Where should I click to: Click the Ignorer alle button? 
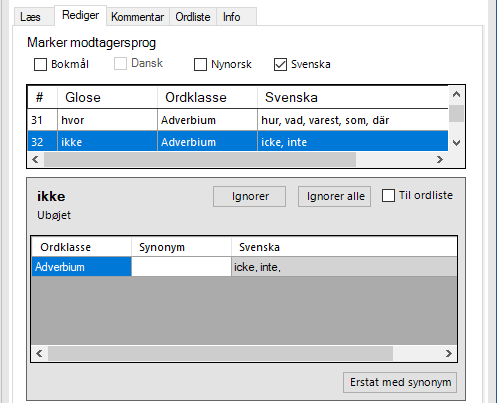pos(334,196)
